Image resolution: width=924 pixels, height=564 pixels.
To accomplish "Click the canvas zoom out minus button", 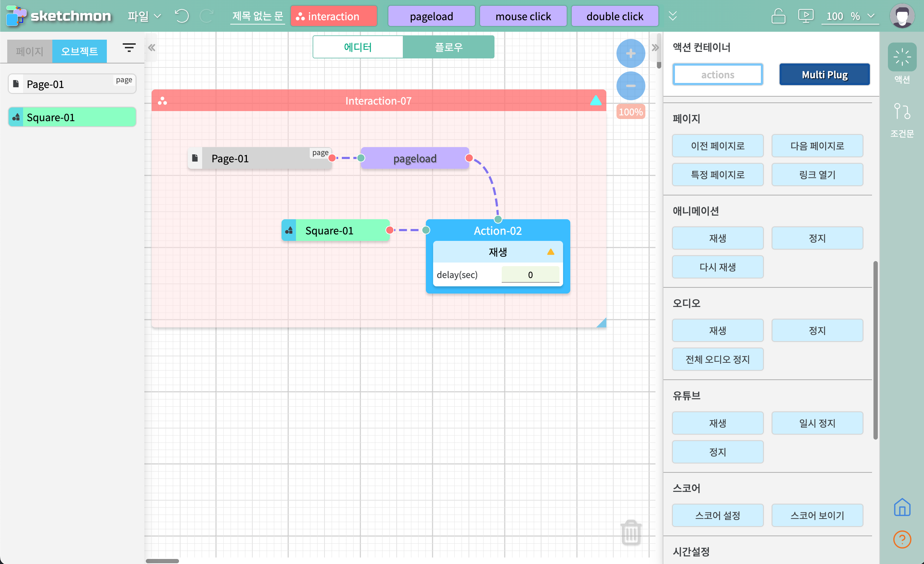I will [630, 86].
